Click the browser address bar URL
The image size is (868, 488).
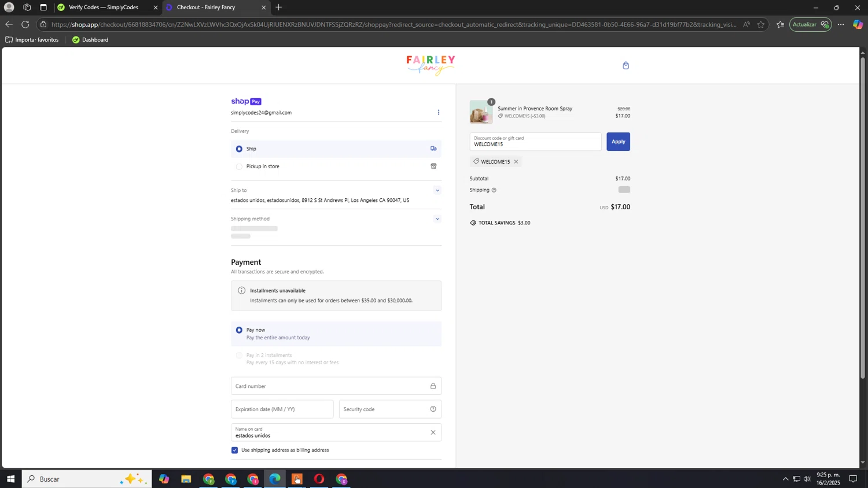393,24
